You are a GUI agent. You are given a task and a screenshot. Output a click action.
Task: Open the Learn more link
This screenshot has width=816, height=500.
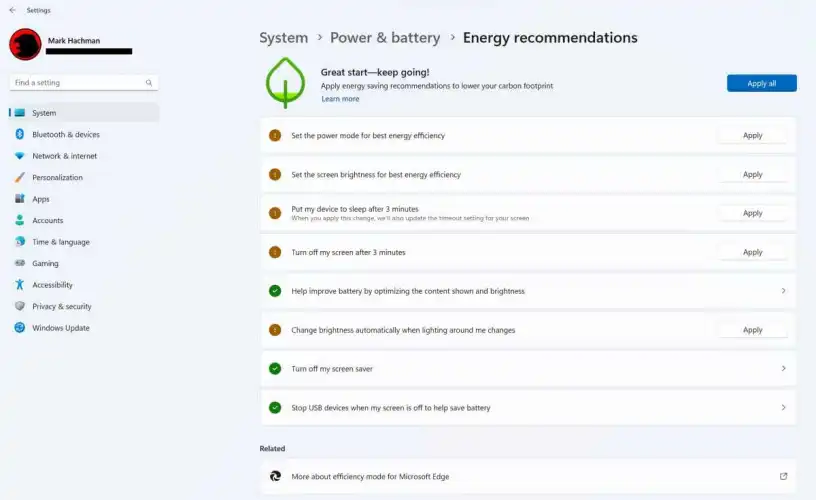tap(340, 99)
